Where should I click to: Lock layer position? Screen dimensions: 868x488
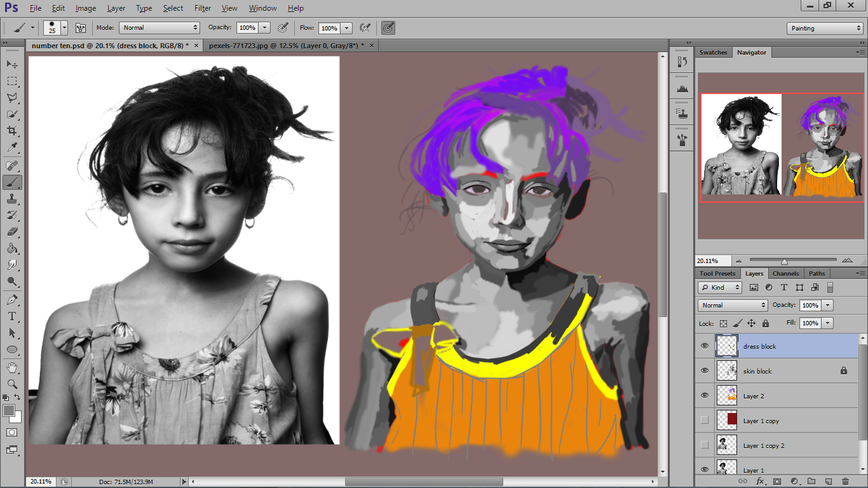(751, 323)
